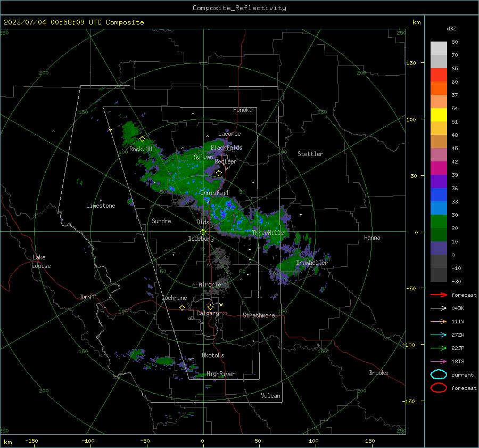Click the dark green 20-10 dBZ swatch
479x448 pixels.
pos(439,235)
